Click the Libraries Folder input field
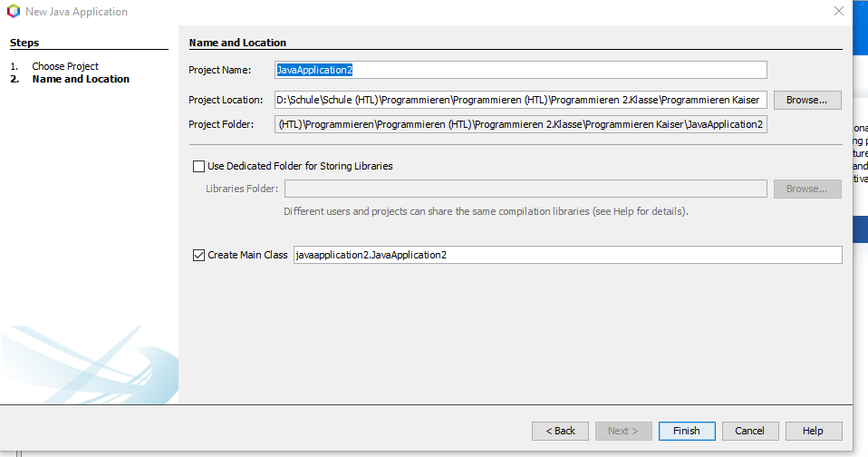868x457 pixels. [x=526, y=189]
